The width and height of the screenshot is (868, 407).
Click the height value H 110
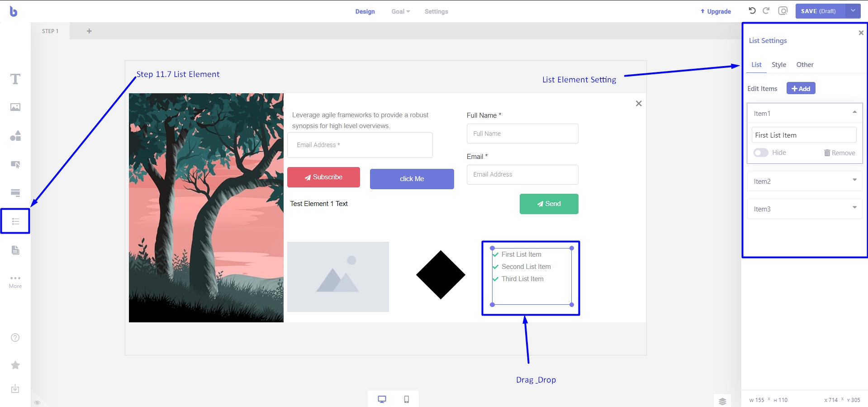pos(781,400)
